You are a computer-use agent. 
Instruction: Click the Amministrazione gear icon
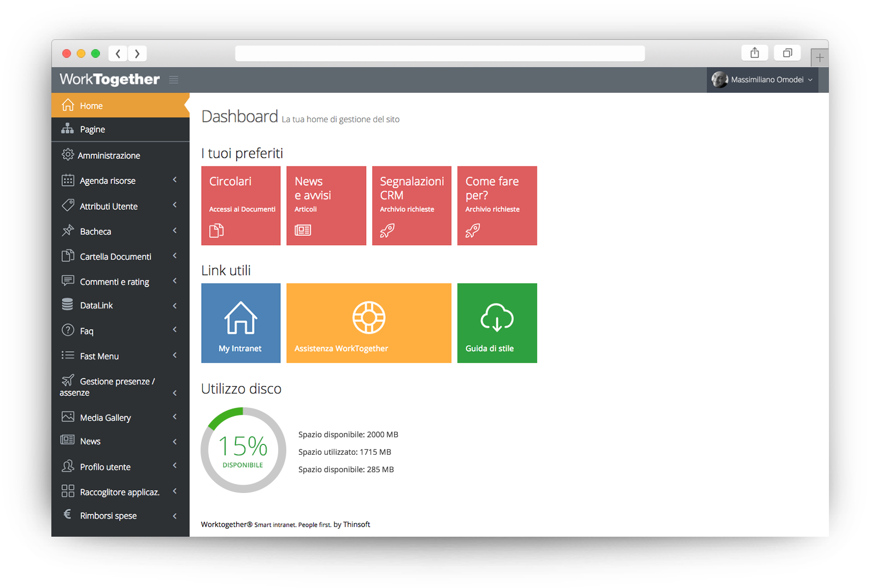[68, 155]
